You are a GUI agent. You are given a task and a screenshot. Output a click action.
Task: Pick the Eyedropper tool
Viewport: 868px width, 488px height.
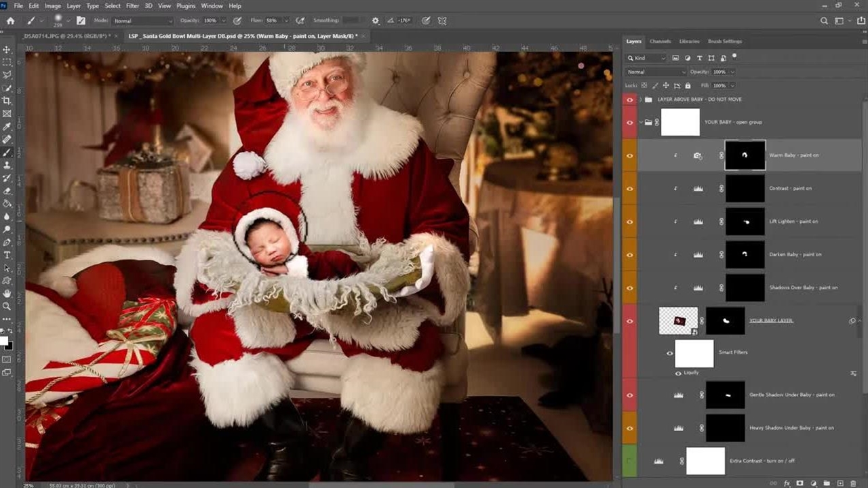(7, 127)
